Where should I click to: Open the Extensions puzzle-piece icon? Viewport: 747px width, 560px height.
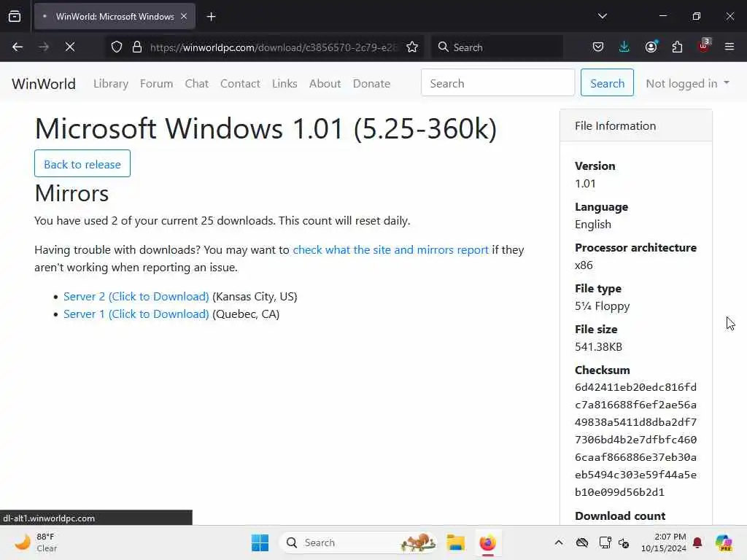[x=677, y=47]
